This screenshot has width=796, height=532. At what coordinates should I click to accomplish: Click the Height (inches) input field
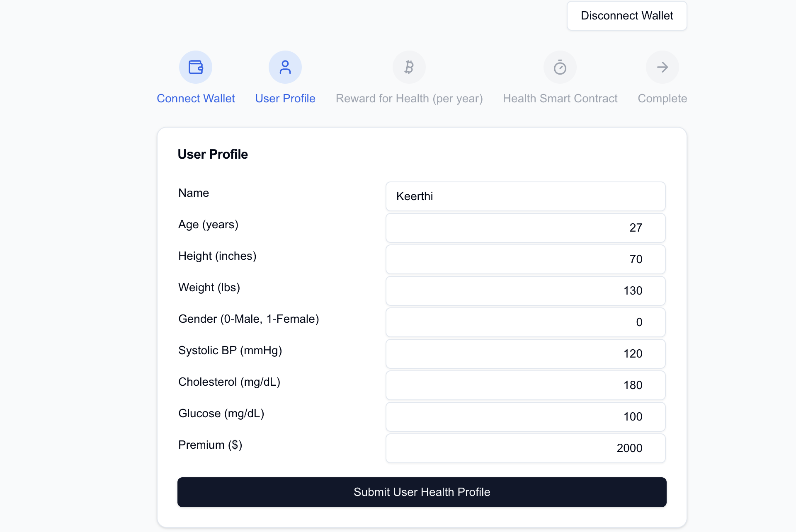[x=525, y=259]
